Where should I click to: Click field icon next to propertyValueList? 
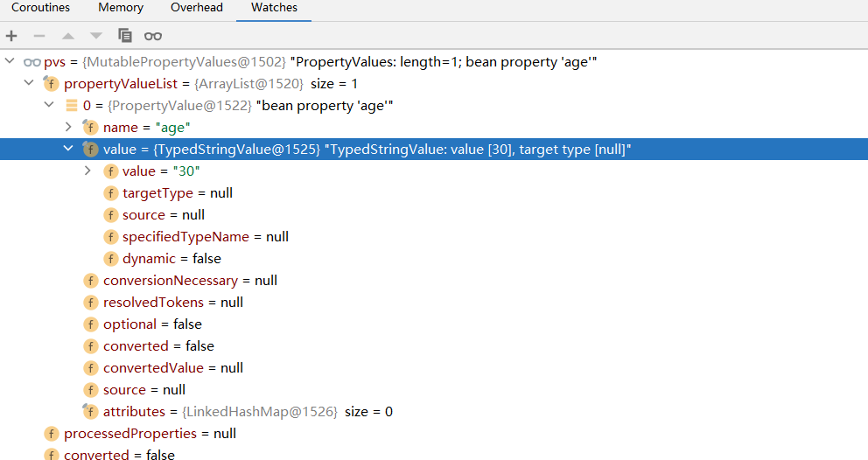pos(51,84)
